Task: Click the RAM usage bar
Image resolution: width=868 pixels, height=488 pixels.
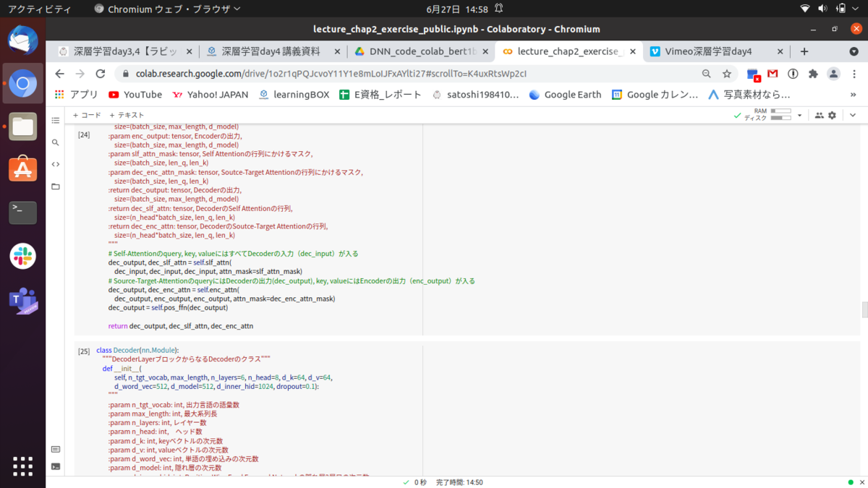Action: click(x=781, y=111)
